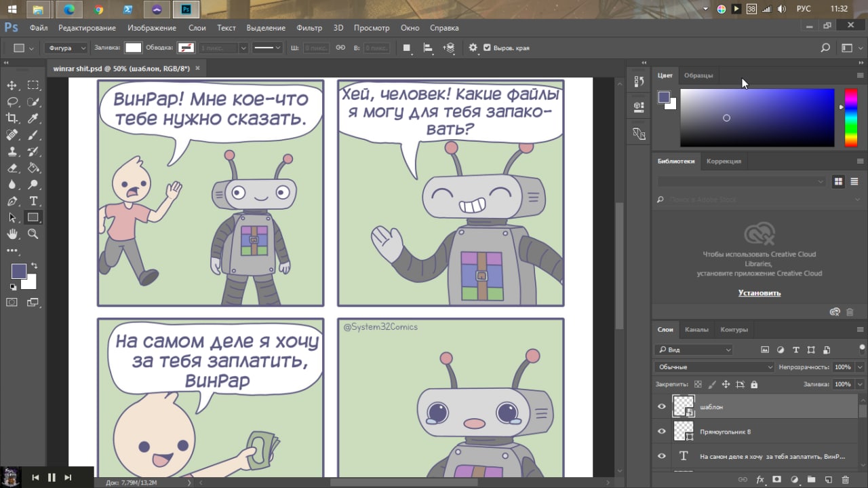Viewport: 868px width, 488px height.
Task: Select the Dodge tool
Action: (x=33, y=185)
